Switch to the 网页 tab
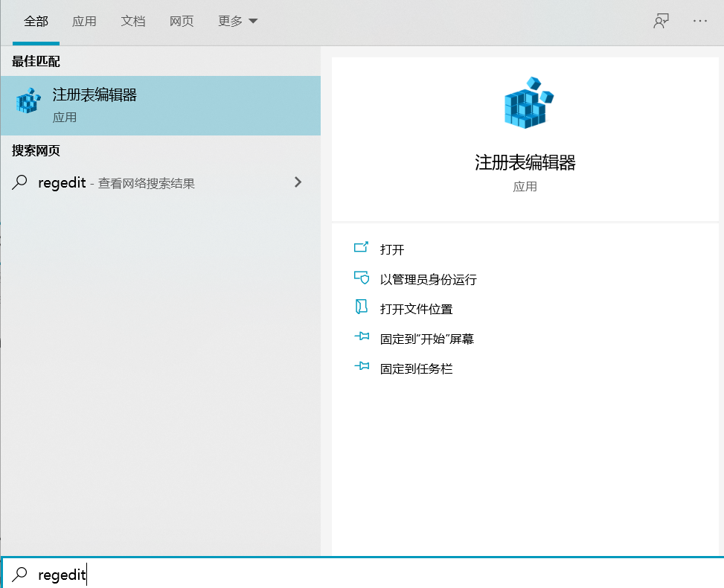The image size is (724, 588). [x=182, y=22]
